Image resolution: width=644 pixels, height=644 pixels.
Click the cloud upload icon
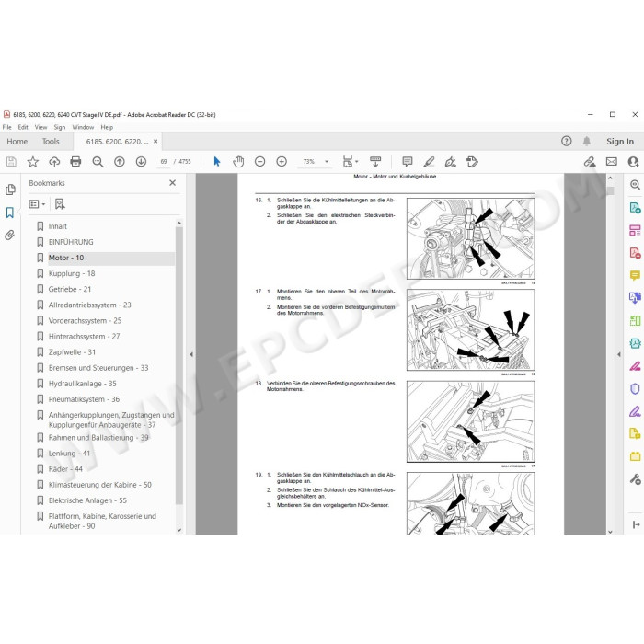click(x=54, y=162)
